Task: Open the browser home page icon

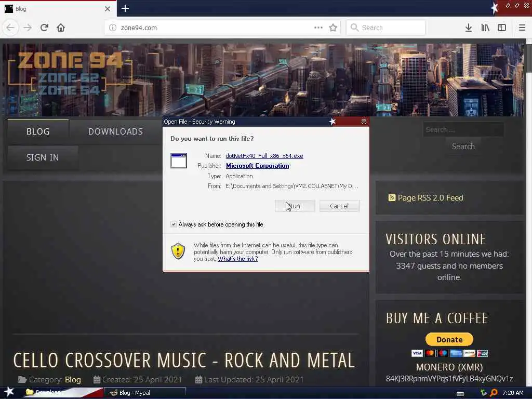Action: pos(61,28)
